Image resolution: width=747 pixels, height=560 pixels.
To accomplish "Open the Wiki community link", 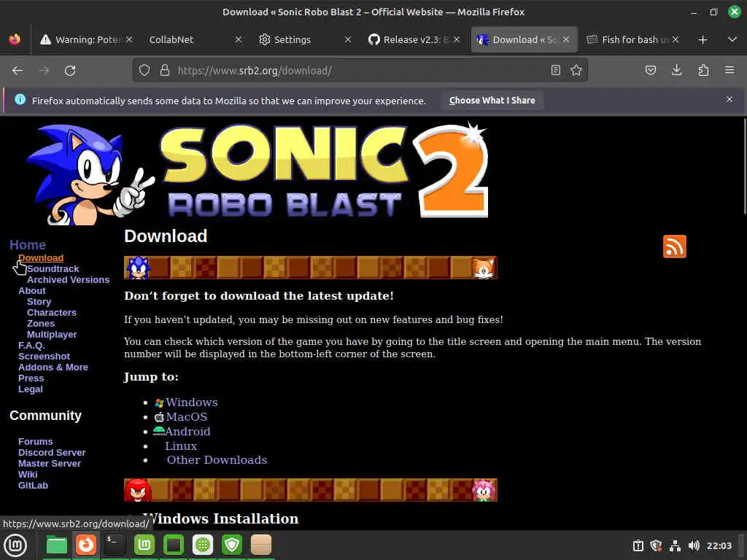I will pyautogui.click(x=28, y=474).
